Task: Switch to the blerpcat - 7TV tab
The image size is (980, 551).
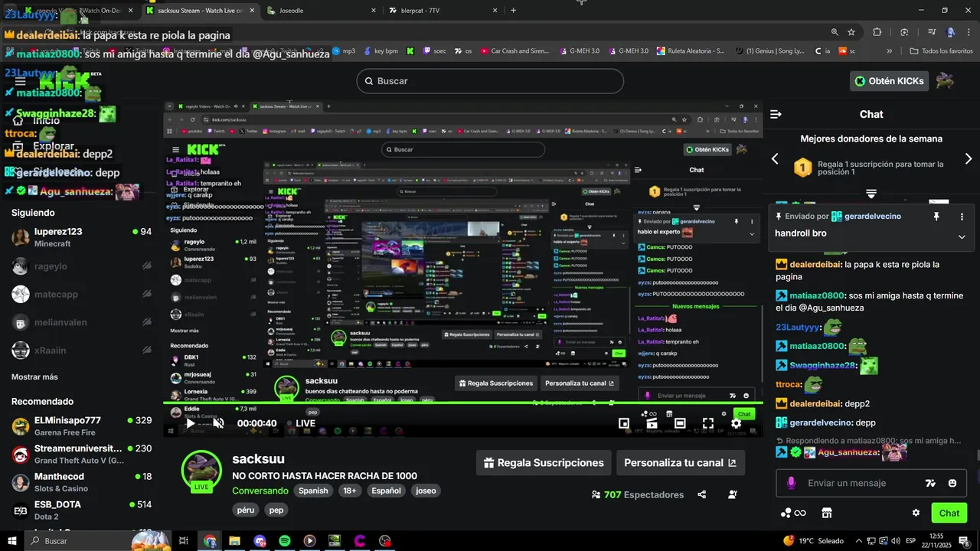Action: point(441,11)
